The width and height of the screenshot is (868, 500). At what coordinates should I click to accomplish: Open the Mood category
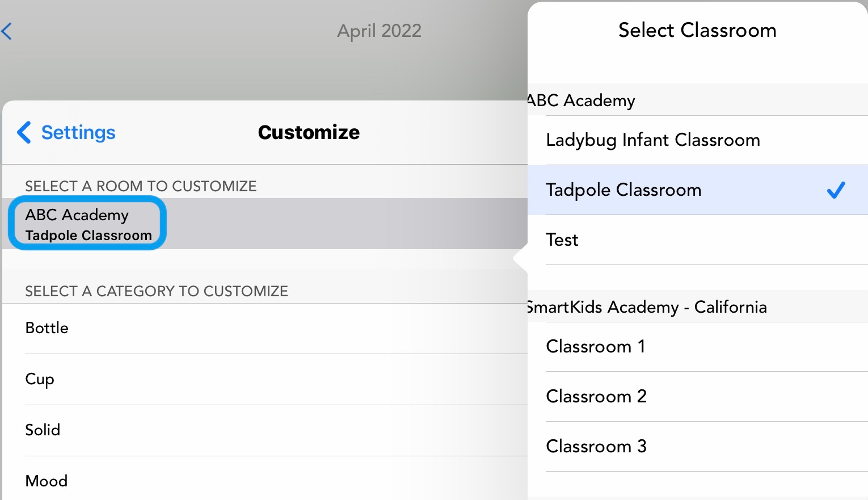coord(47,481)
